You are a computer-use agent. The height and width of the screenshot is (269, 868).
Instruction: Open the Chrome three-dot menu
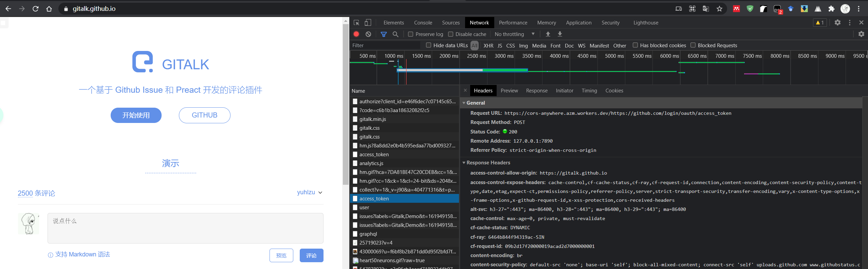pyautogui.click(x=859, y=9)
